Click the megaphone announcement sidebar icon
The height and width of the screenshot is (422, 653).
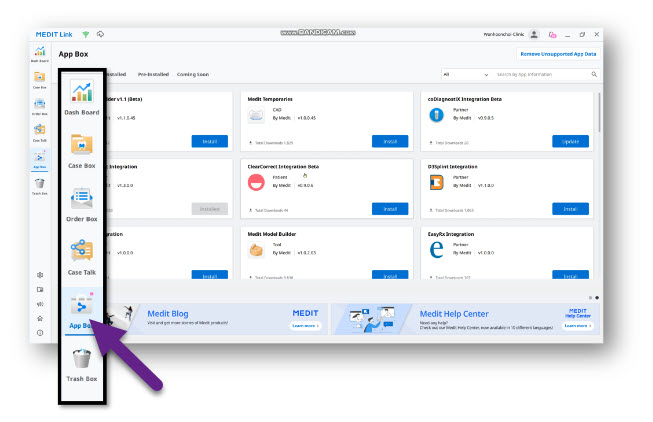40,304
